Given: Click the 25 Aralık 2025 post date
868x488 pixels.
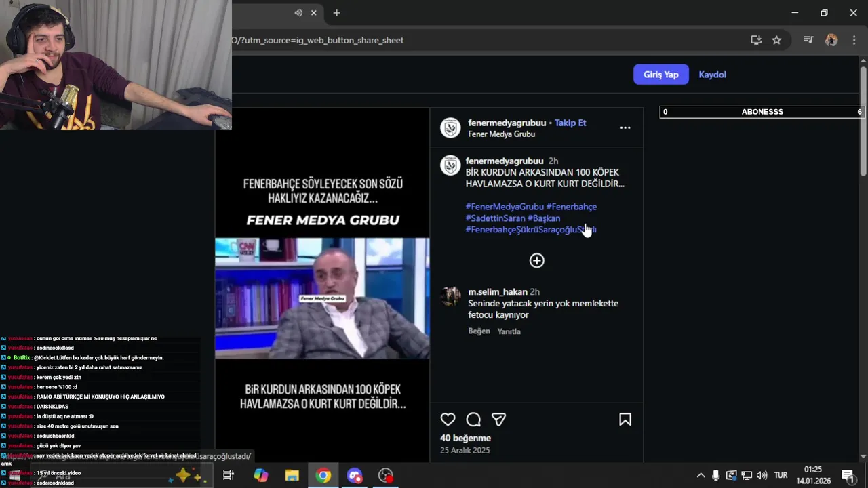Looking at the screenshot, I should [465, 450].
